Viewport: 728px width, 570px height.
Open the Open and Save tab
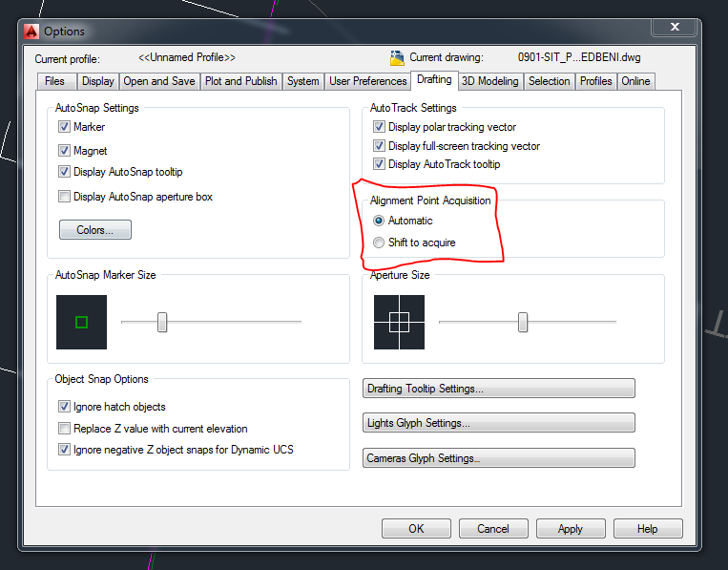(159, 81)
